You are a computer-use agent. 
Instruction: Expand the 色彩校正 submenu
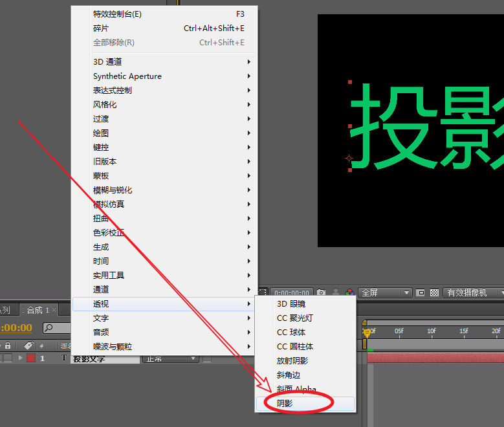tap(164, 232)
